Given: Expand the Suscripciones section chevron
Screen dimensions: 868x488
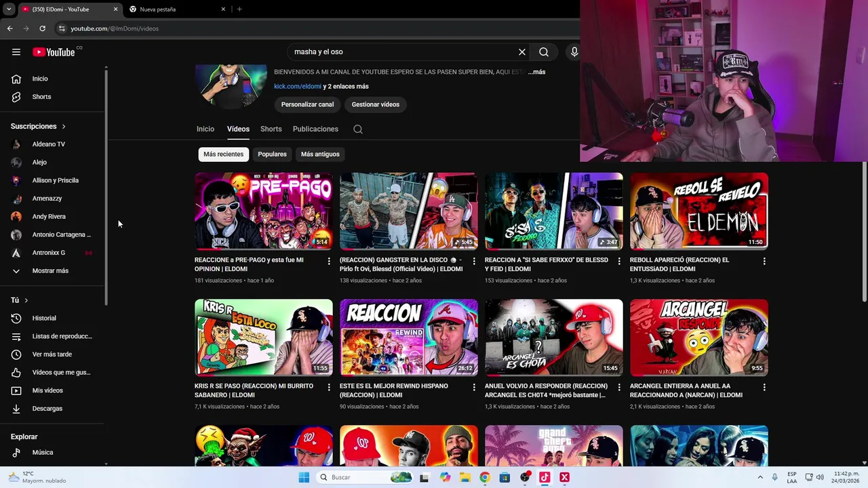Looking at the screenshot, I should tap(64, 126).
